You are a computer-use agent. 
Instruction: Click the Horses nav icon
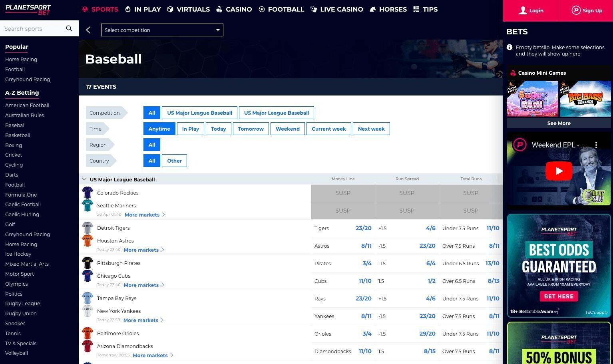tap(373, 9)
